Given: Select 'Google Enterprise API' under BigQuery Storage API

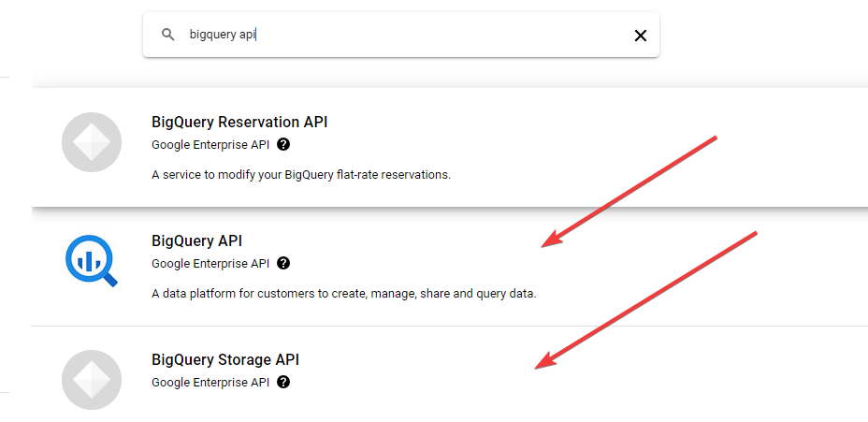Looking at the screenshot, I should [x=210, y=382].
